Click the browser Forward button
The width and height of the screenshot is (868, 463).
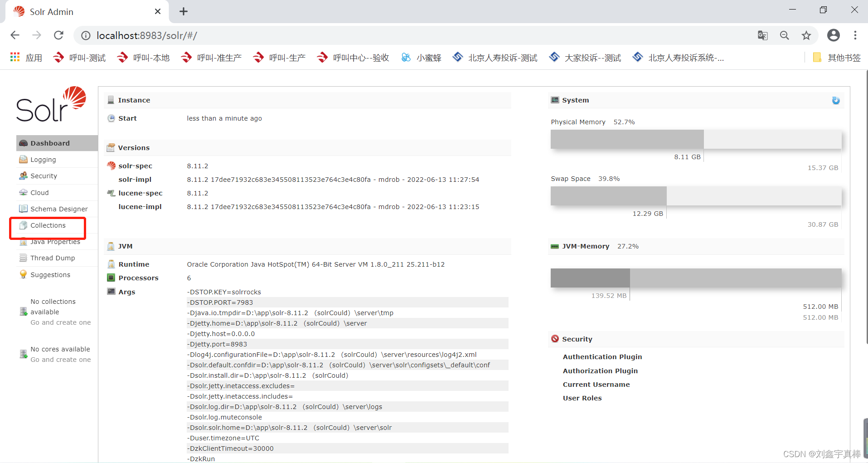click(x=37, y=35)
